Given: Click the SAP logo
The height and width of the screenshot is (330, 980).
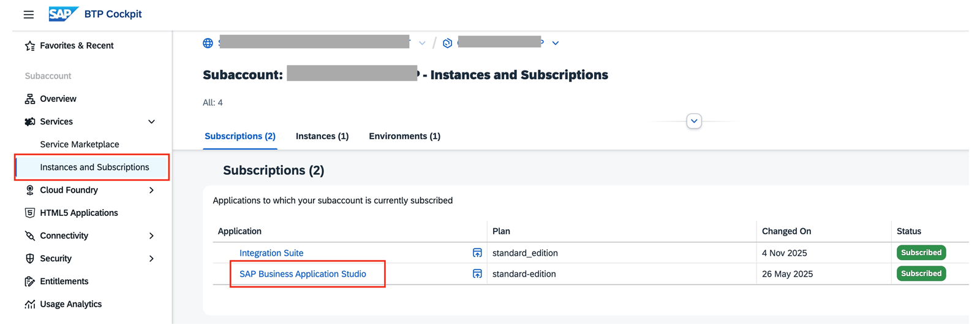Looking at the screenshot, I should (63, 13).
